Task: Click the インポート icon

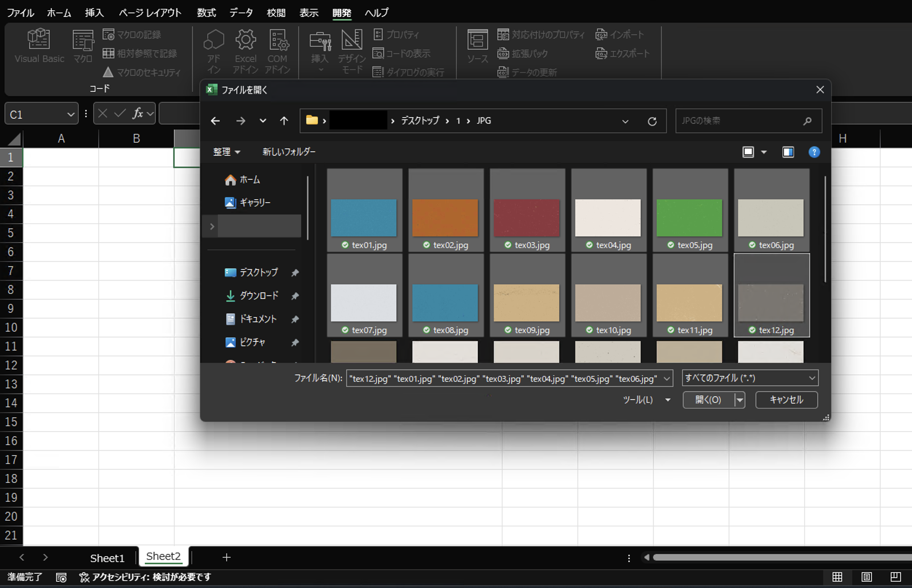Action: pos(619,34)
